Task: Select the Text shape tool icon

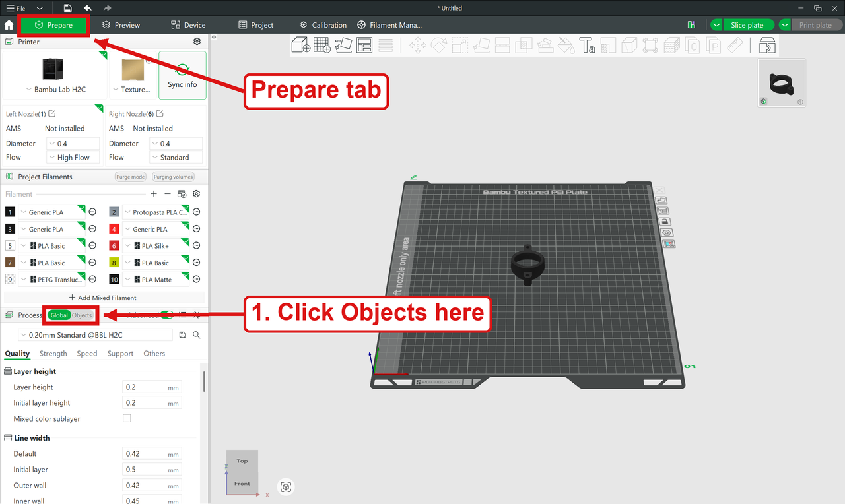Action: (x=587, y=45)
